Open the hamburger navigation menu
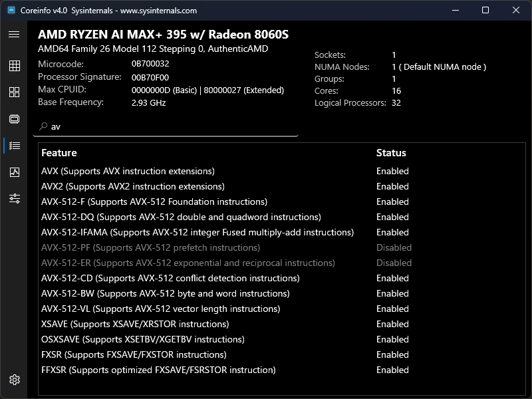 click(x=14, y=34)
